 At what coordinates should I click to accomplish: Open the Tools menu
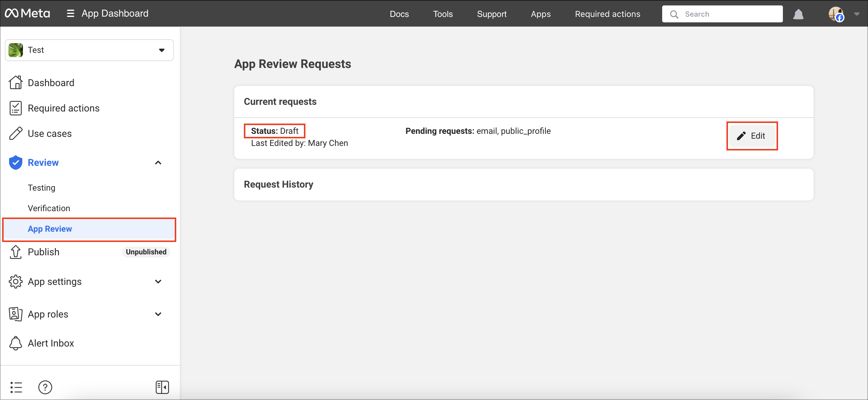pos(442,14)
